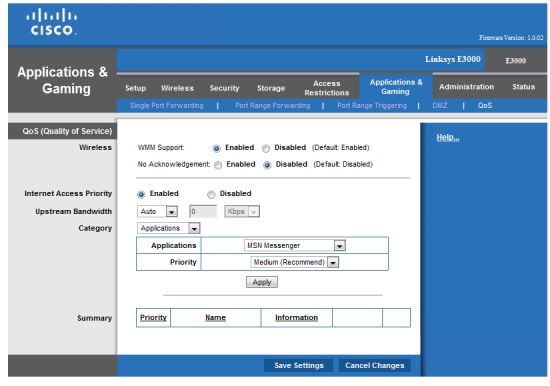550x386 pixels.
Task: Select WMM Support Disabled radio button
Action: click(266, 148)
